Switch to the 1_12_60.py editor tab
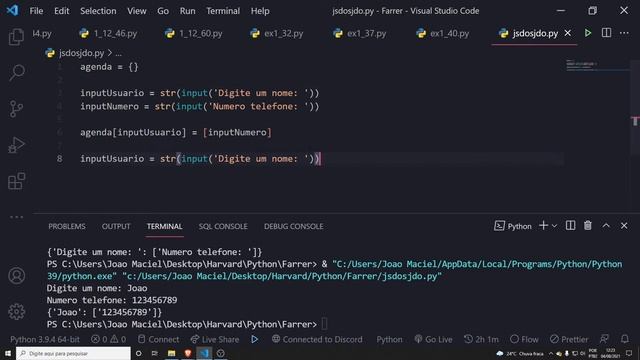This screenshot has width=640, height=360. pyautogui.click(x=194, y=33)
